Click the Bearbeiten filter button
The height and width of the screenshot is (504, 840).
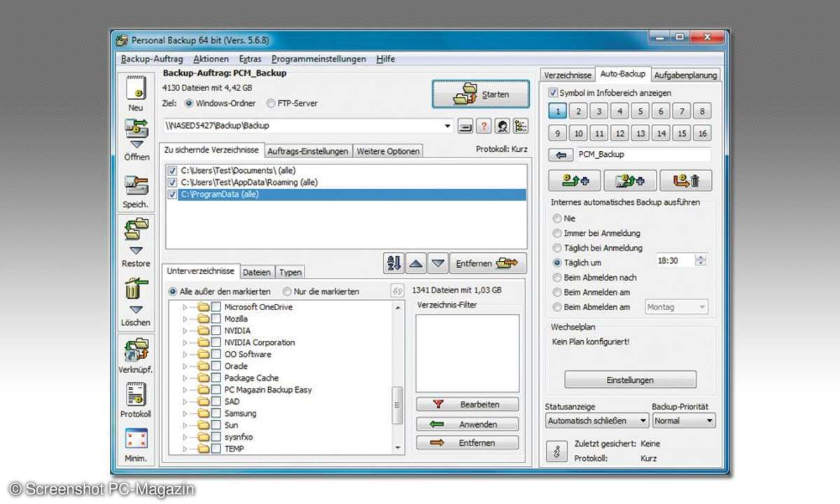click(x=467, y=405)
